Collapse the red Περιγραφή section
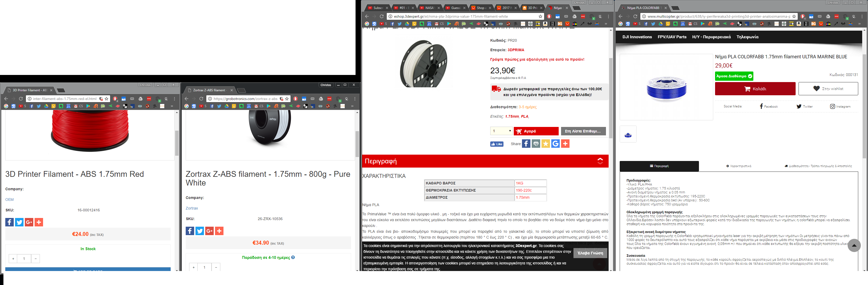 click(600, 161)
